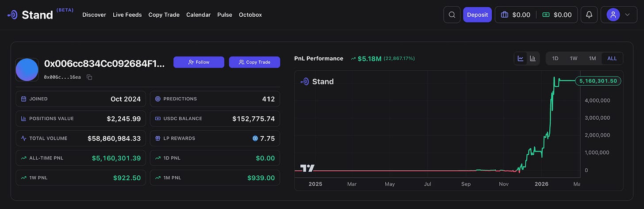The height and width of the screenshot is (209, 644).
Task: Select the ALL time range
Action: [612, 58]
